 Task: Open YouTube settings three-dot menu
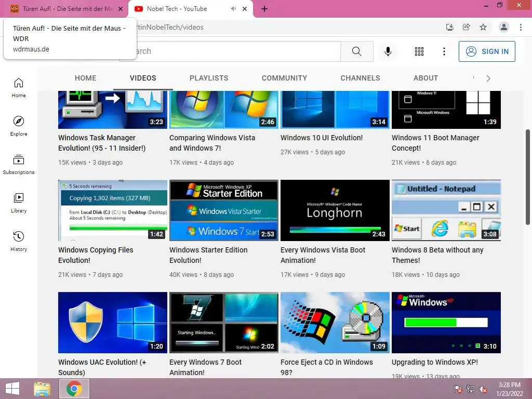pos(444,51)
